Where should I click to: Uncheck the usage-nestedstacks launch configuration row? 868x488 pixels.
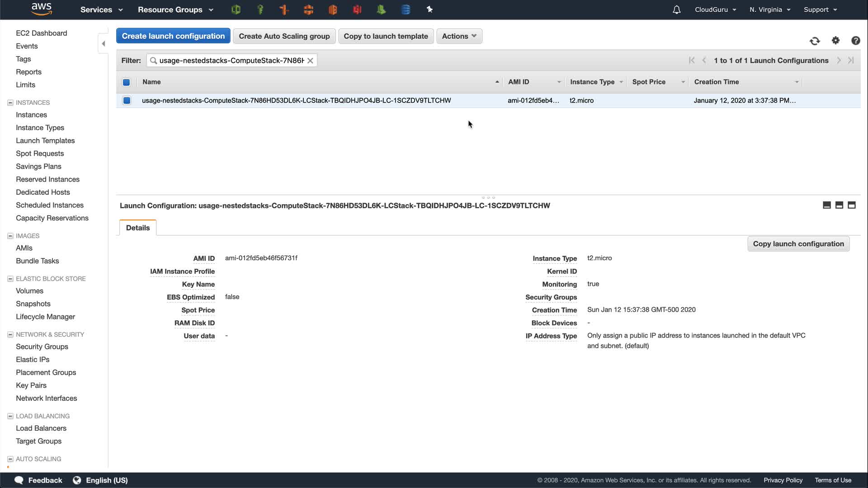127,100
